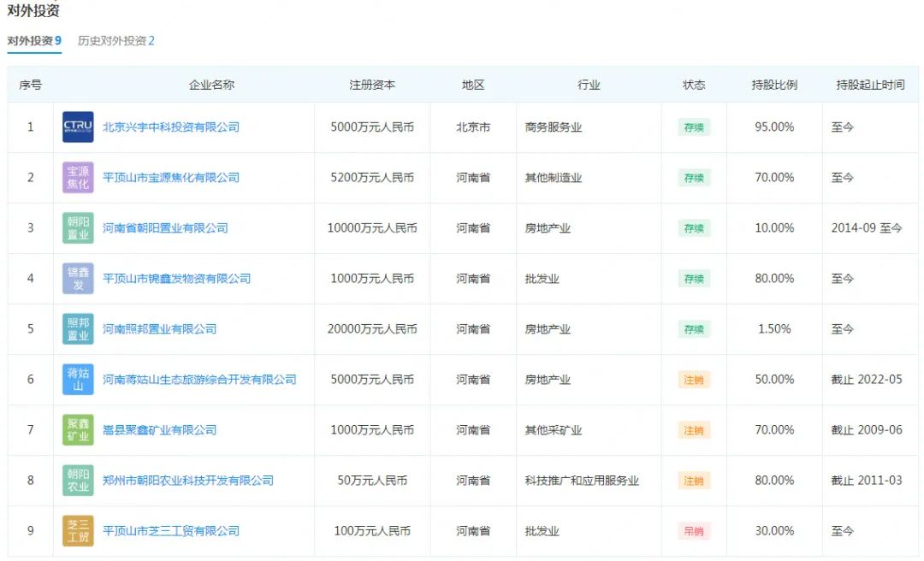
Task: Click the 存续 status badge in row 1
Action: point(696,127)
